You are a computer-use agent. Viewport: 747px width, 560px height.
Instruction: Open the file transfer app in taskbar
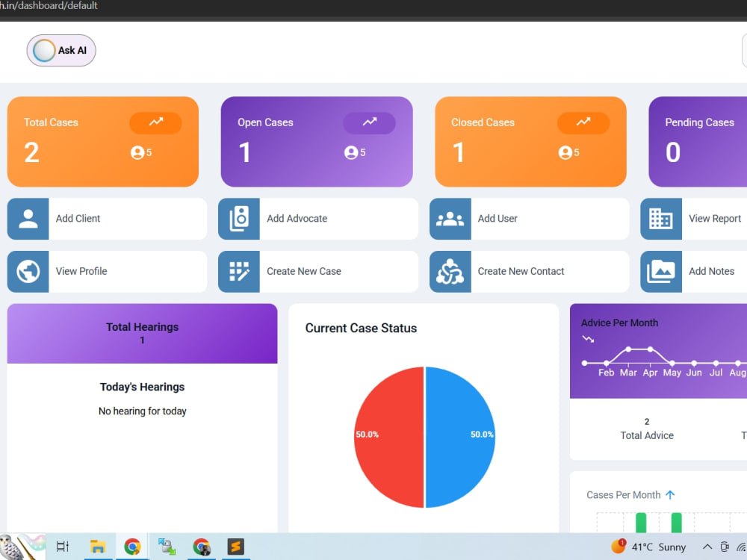click(x=167, y=547)
